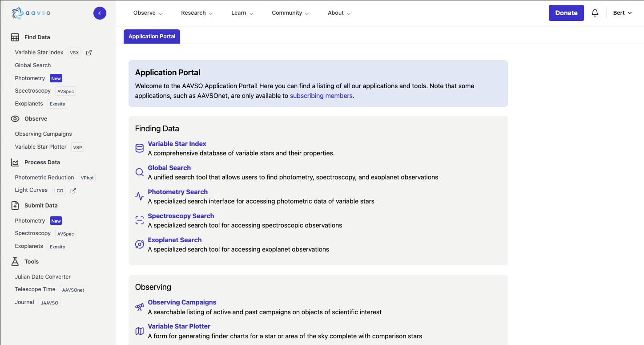Open the Spectroscopy Search link
Viewport: 644px width, 345px height.
click(x=181, y=216)
